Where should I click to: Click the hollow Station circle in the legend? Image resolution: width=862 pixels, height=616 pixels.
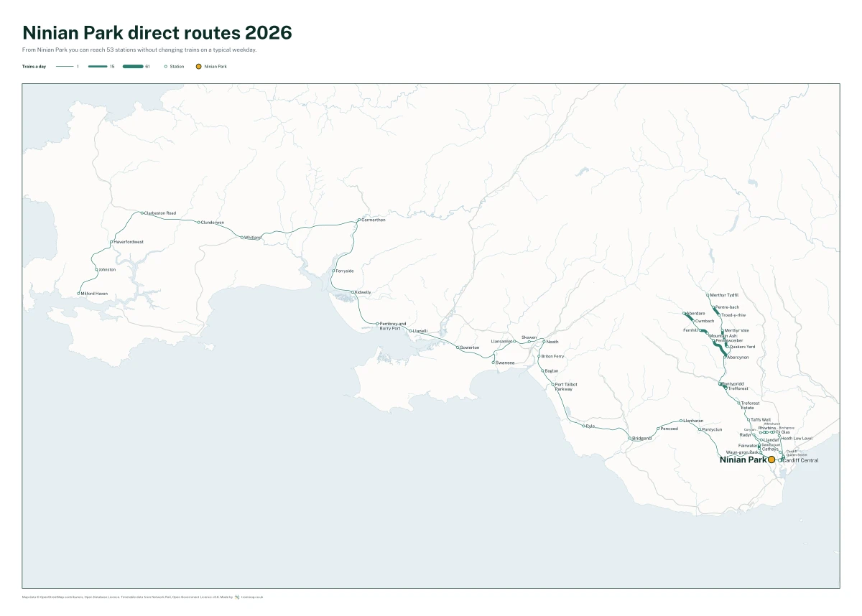point(166,66)
